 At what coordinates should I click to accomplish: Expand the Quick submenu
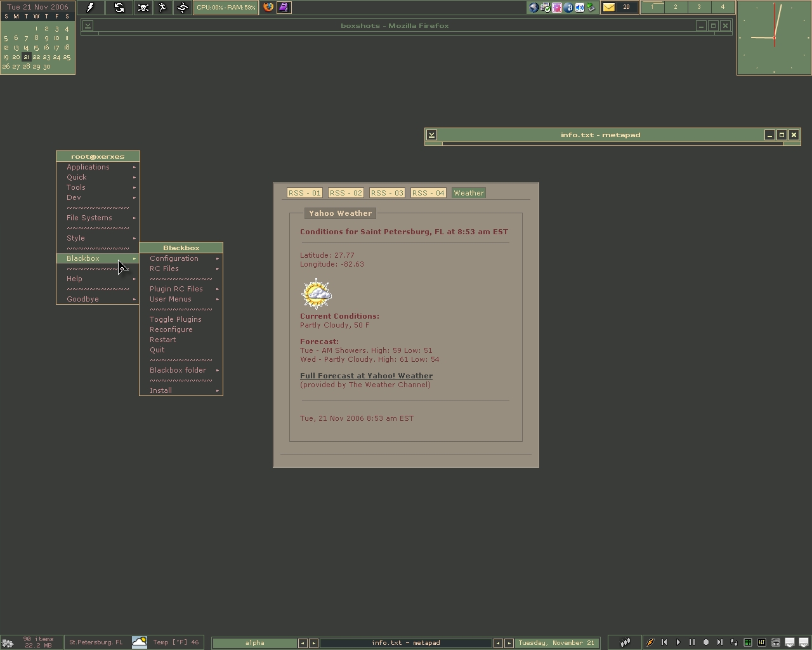click(98, 177)
